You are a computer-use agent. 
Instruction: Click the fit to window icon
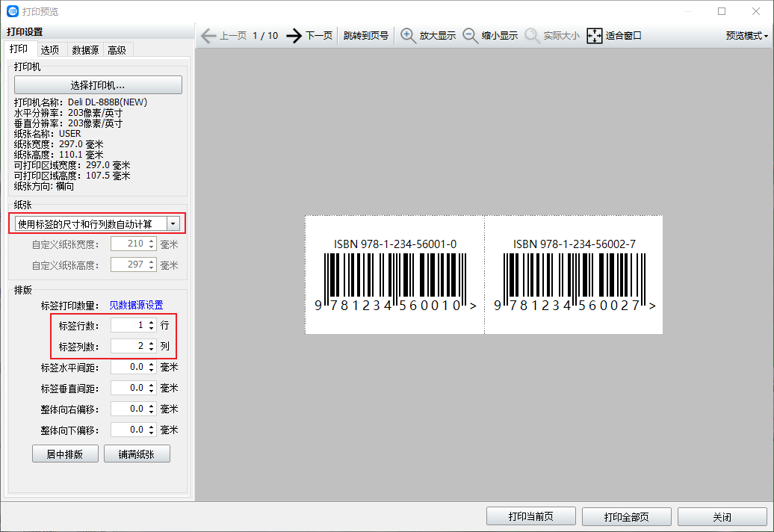tap(595, 36)
